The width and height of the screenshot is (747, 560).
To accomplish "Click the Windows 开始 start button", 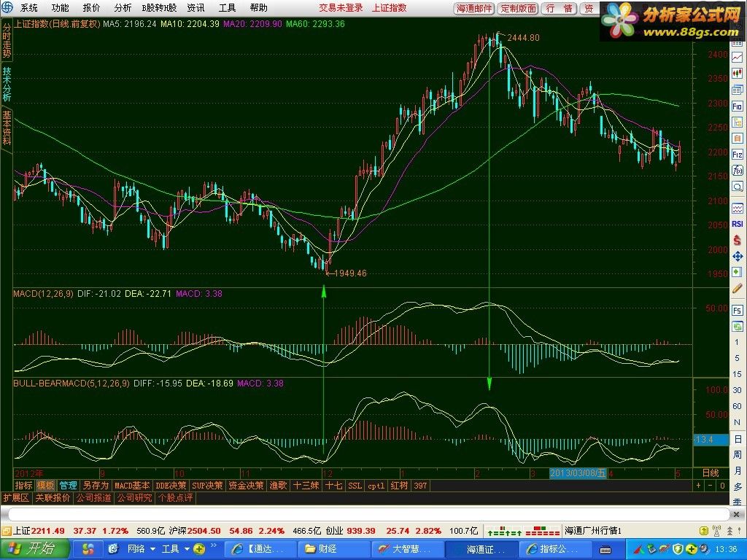I will [x=34, y=549].
